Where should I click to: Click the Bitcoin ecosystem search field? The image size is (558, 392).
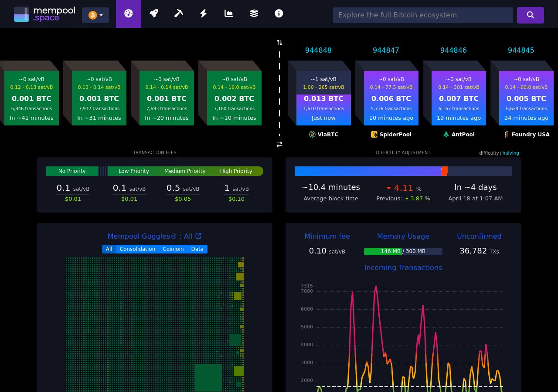coord(423,15)
